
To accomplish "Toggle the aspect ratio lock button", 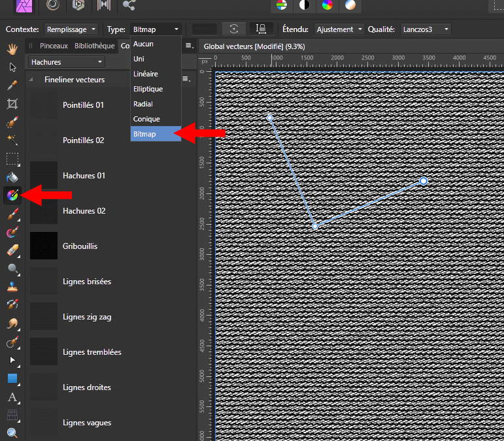I will click(x=261, y=29).
